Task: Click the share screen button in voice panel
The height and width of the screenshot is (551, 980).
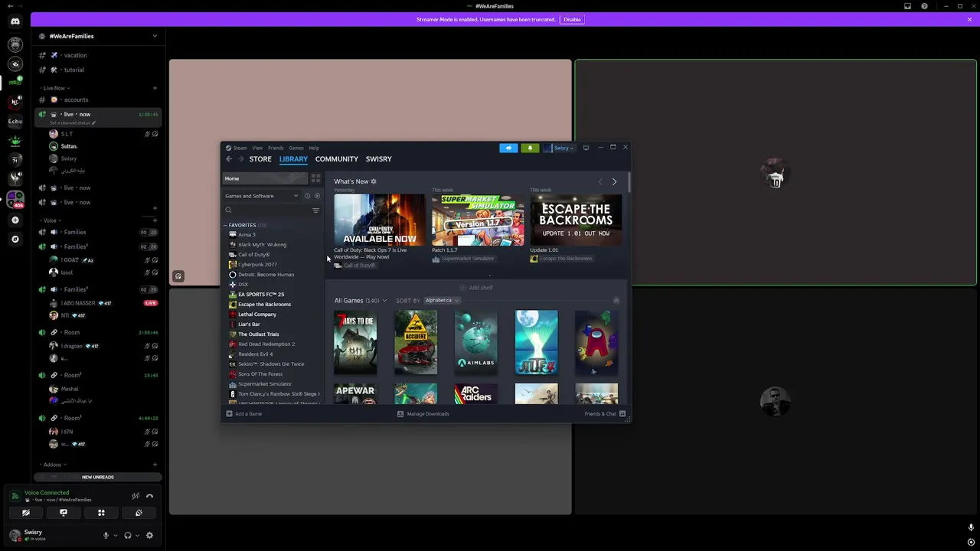Action: point(64,513)
